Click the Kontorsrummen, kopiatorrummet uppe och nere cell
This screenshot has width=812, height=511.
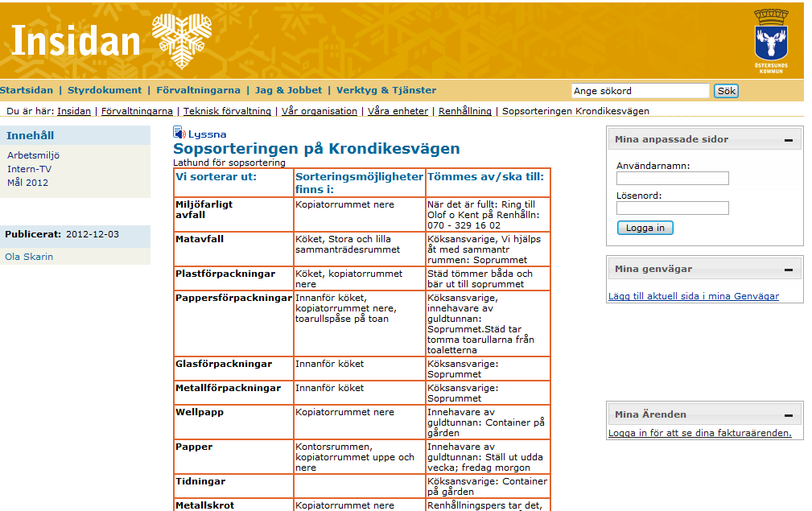click(x=360, y=456)
